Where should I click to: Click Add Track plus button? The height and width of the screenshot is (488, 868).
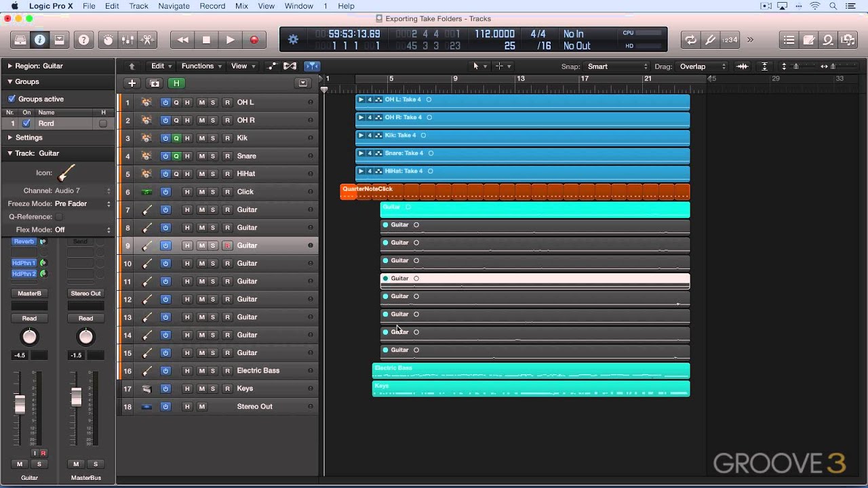point(132,83)
